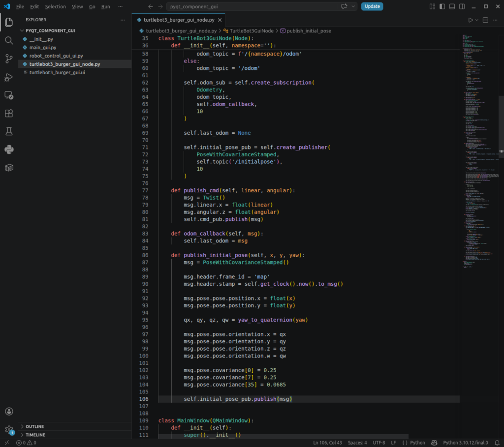Click the Copilot status icon in status bar
This screenshot has height=447, width=504.
point(434,443)
